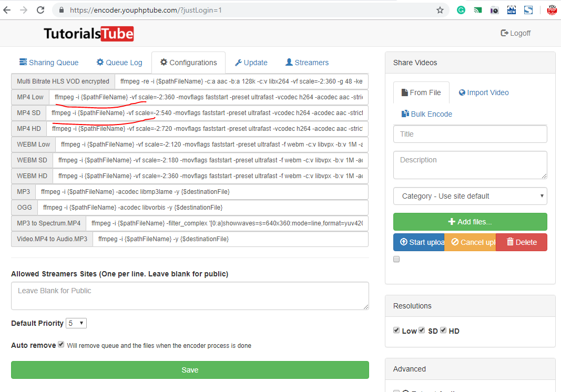Click the WEBM HD ffmpeg command field
Screen dimensions: 561x392
[210, 176]
